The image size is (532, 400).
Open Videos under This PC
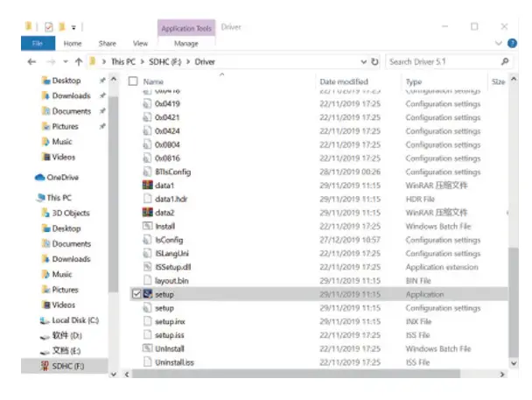tap(58, 305)
